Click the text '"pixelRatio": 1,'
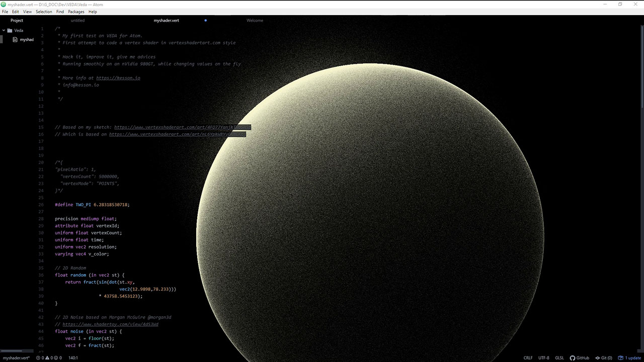 (x=75, y=169)
